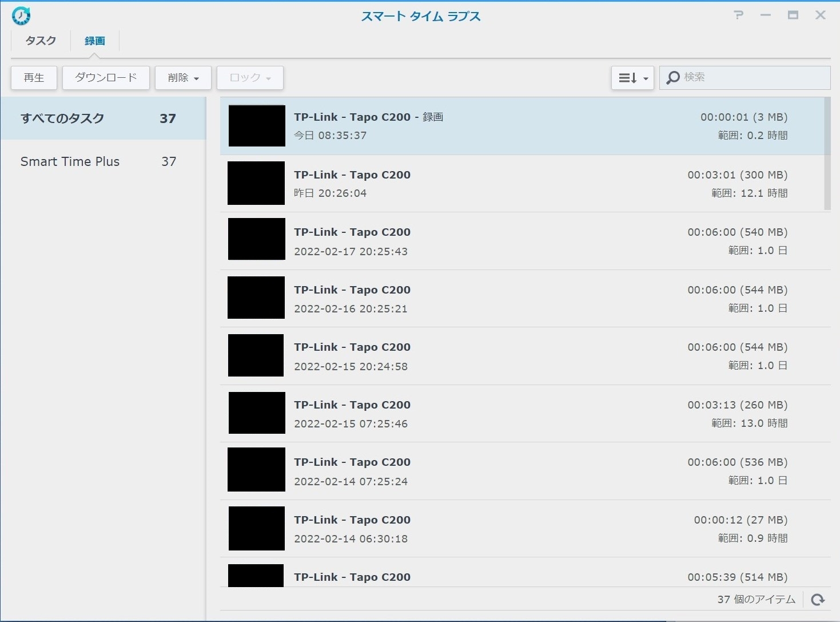Select the timestamp 2022-02-17 20:25:43
The image size is (840, 622).
pos(351,251)
